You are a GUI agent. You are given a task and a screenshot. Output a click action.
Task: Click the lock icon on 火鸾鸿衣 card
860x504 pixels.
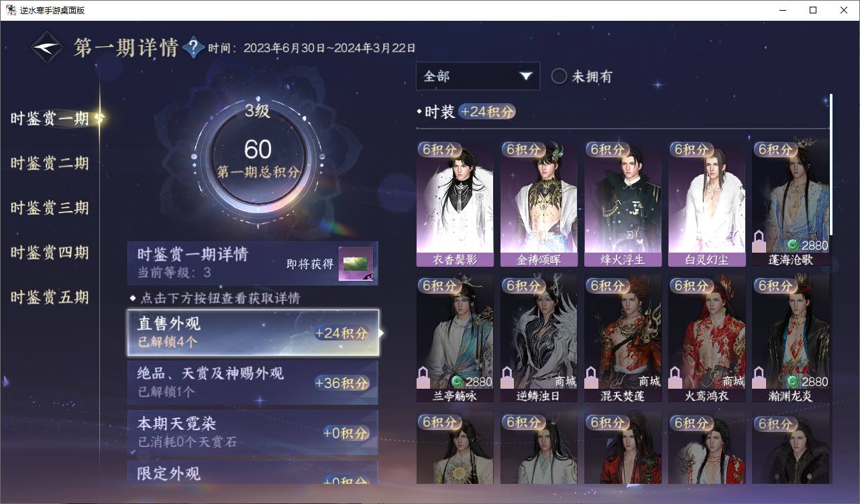pos(675,377)
